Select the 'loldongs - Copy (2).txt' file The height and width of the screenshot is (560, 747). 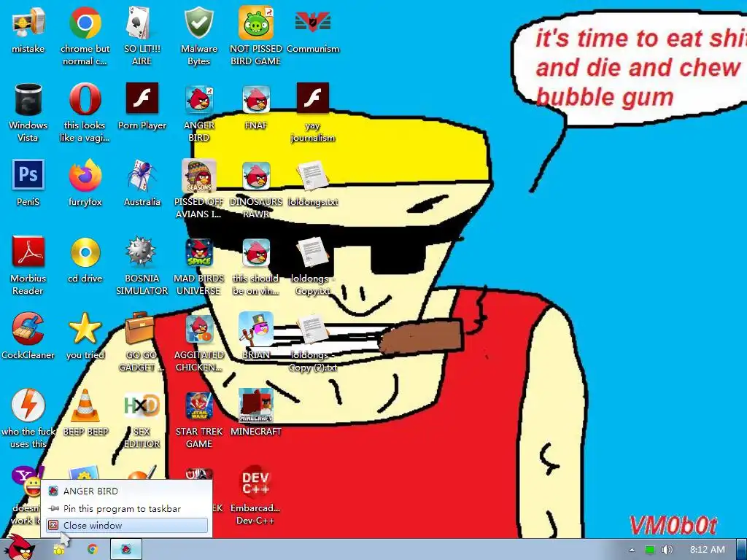click(x=313, y=343)
